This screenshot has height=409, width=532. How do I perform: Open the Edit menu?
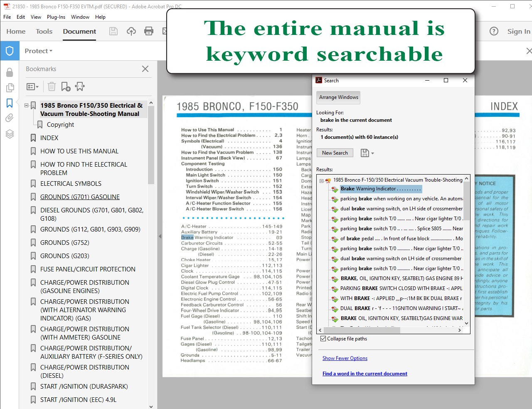point(21,17)
